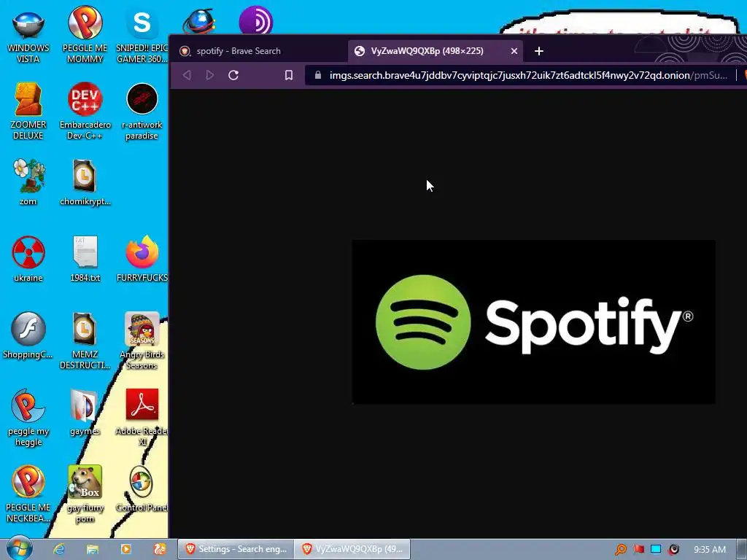Select the Skype-style SNIPED!! EPIC GAMER icon

pyautogui.click(x=142, y=36)
